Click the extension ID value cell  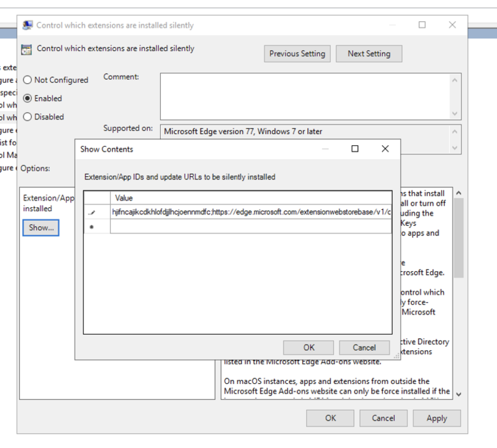tap(250, 212)
